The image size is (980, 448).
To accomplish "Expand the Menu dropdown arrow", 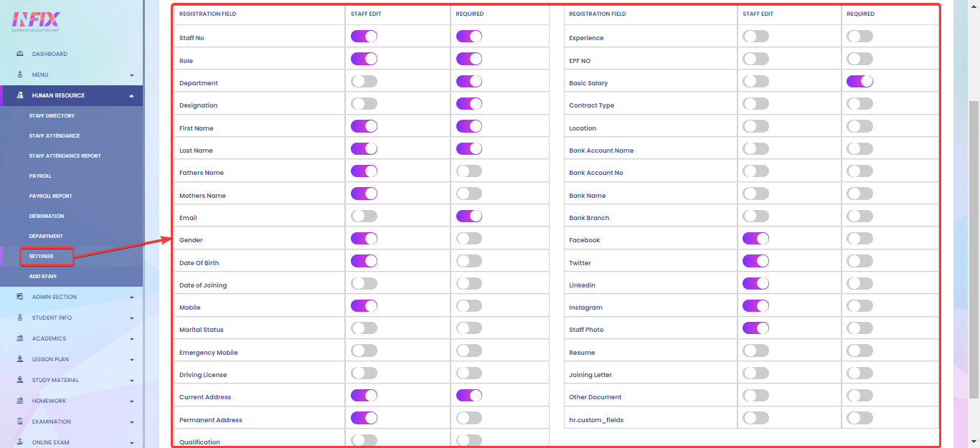I will click(132, 75).
